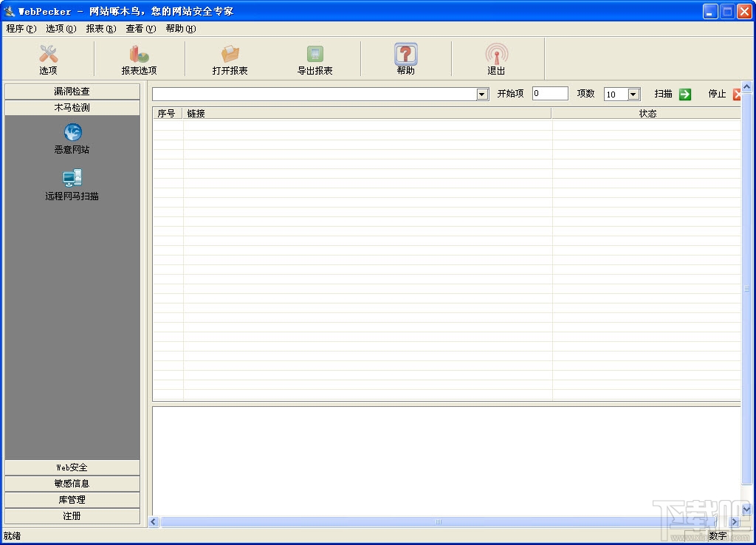Maximize the WebPecker window
The image size is (756, 545).
point(727,11)
